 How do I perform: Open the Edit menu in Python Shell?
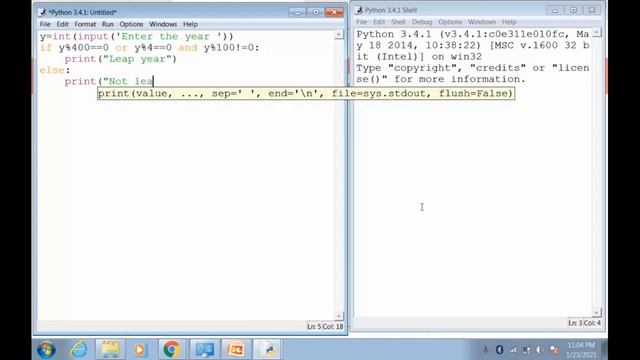379,22
